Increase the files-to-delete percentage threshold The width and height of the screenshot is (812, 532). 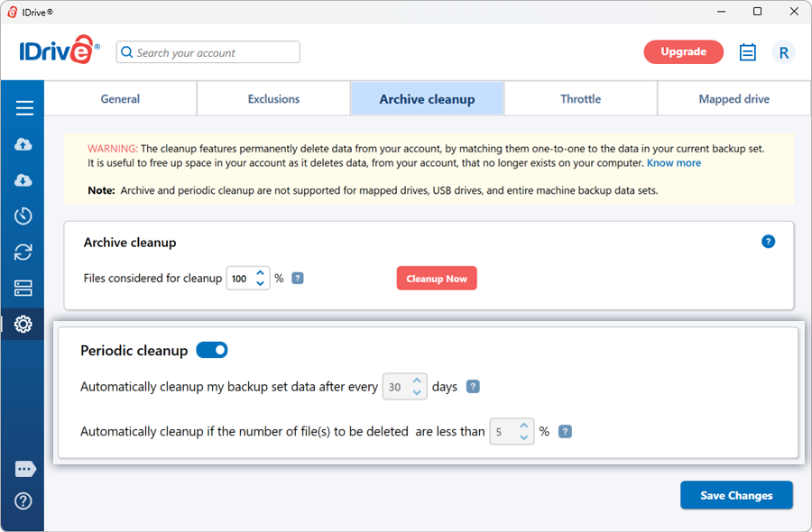[x=524, y=426]
